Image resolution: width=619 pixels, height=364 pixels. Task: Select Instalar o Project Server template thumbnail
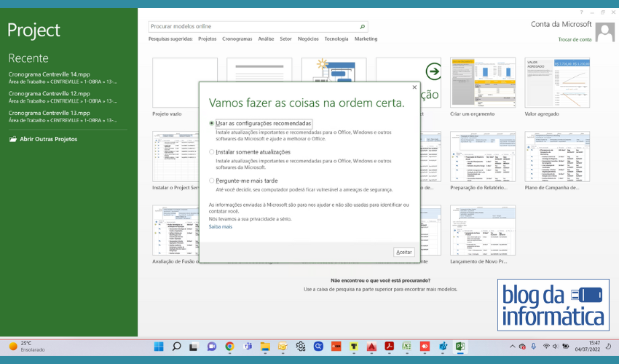point(176,157)
